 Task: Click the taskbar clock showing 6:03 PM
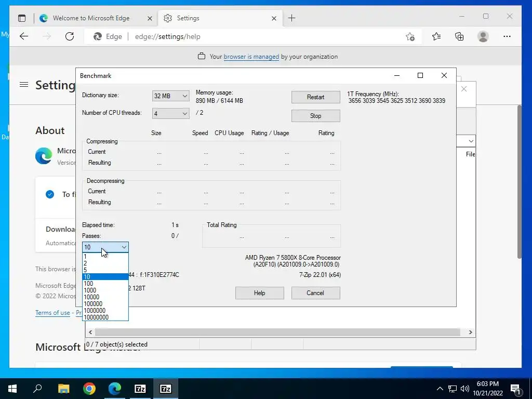click(x=487, y=389)
